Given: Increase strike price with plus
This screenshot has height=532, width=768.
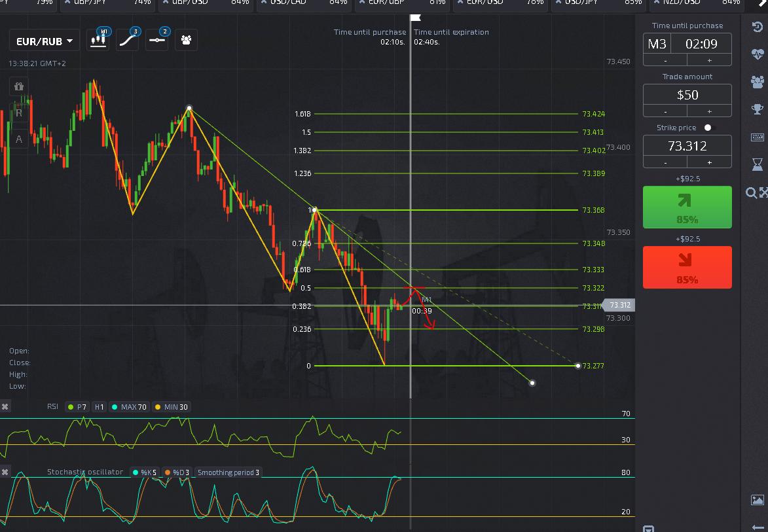Looking at the screenshot, I should click(x=709, y=162).
